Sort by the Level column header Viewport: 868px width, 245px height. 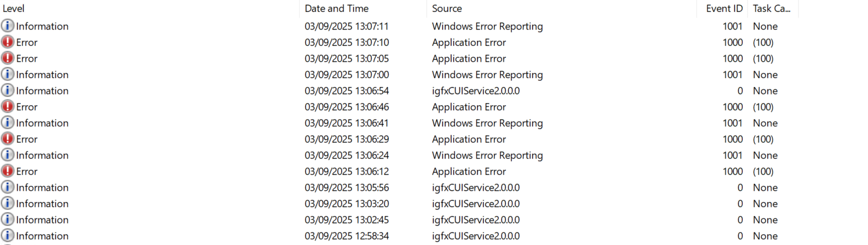(x=149, y=8)
